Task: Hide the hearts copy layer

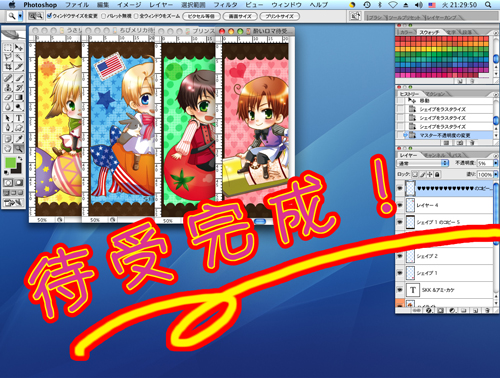Action: pyautogui.click(x=400, y=188)
